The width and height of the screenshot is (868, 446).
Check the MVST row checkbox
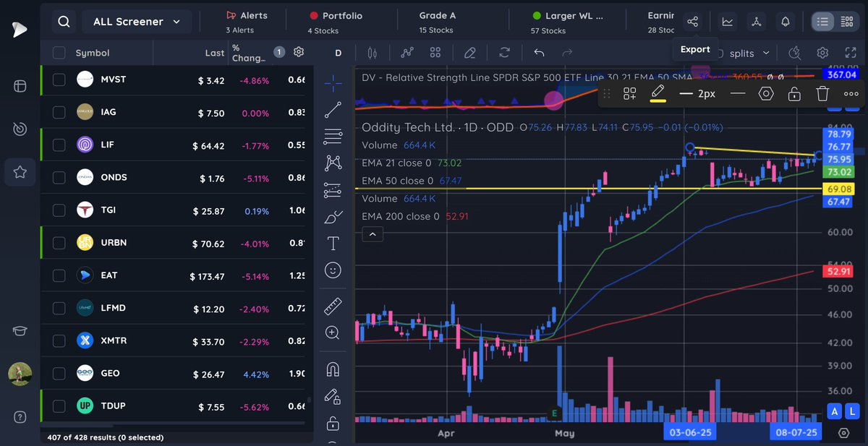click(59, 80)
